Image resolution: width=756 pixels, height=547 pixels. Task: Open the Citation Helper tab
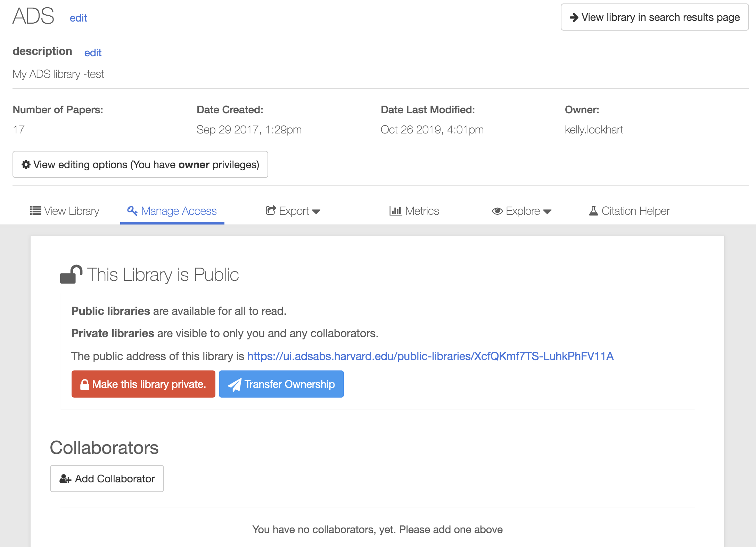pos(635,211)
